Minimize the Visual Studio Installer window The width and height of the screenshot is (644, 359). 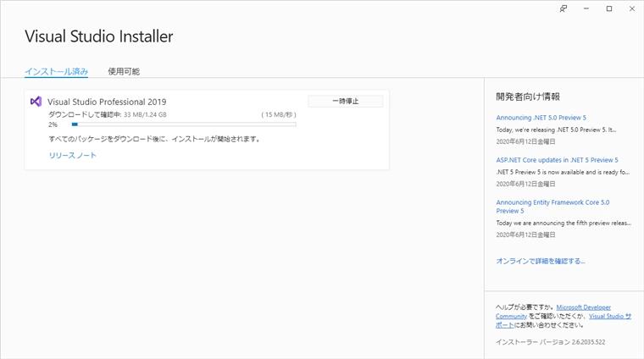pyautogui.click(x=586, y=8)
